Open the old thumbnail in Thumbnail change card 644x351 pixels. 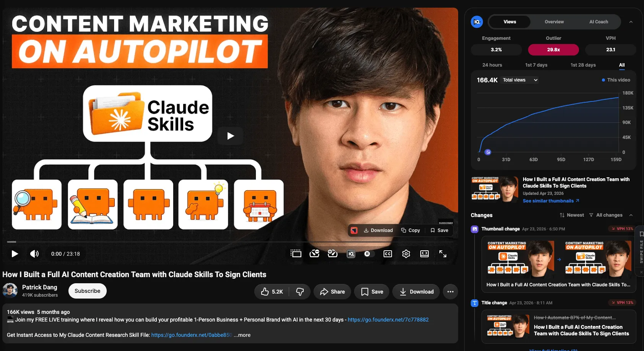tap(520, 259)
